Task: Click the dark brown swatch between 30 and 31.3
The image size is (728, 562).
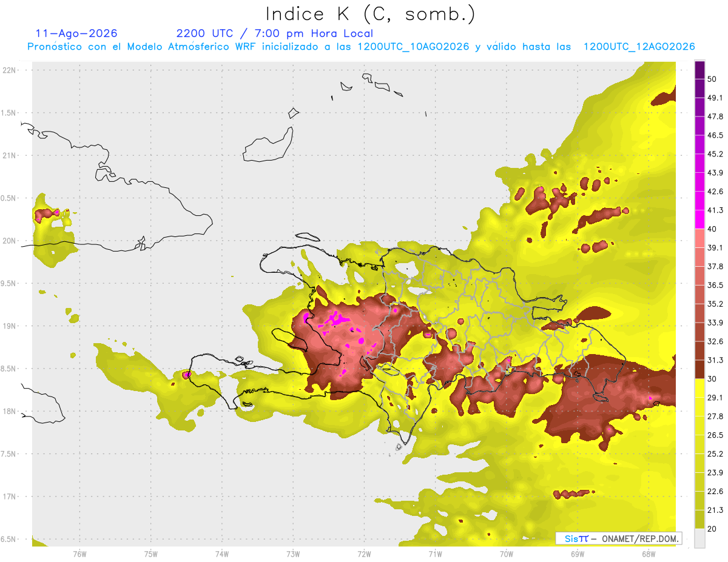Action: 699,369
